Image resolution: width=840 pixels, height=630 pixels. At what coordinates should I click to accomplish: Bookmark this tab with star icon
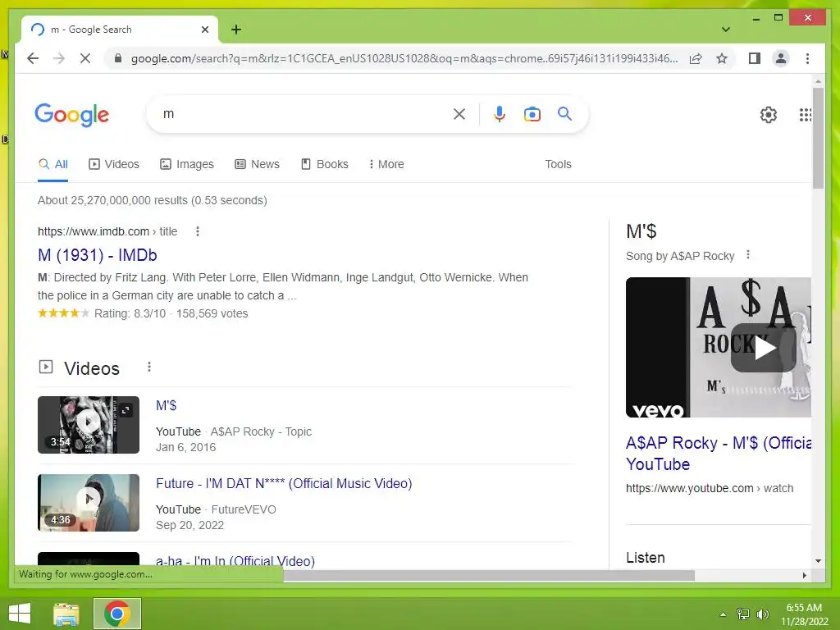[x=722, y=58]
